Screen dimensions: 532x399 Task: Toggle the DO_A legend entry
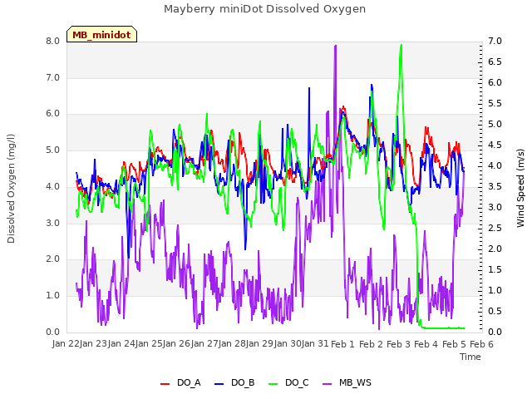coord(180,382)
